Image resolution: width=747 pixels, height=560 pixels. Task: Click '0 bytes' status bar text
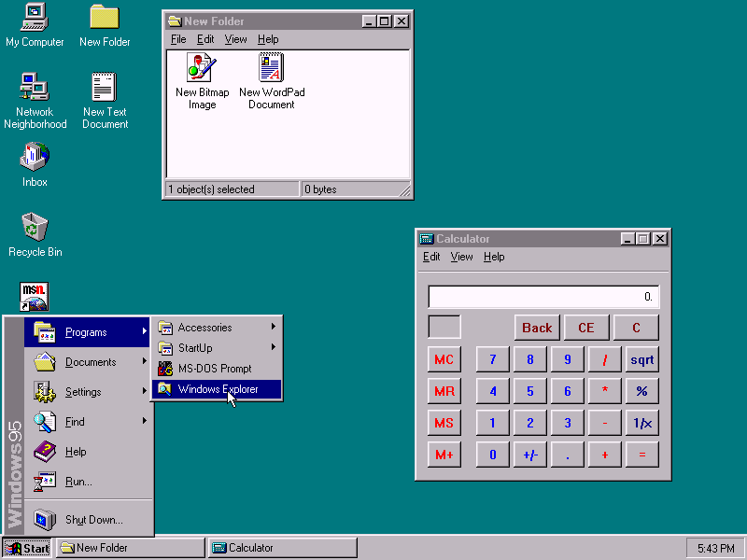320,189
